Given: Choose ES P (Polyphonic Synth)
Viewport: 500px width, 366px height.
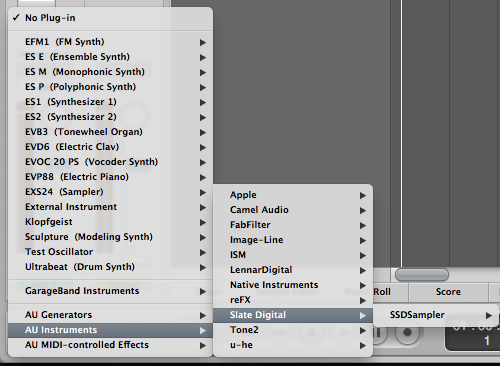Looking at the screenshot, I should click(110, 87).
